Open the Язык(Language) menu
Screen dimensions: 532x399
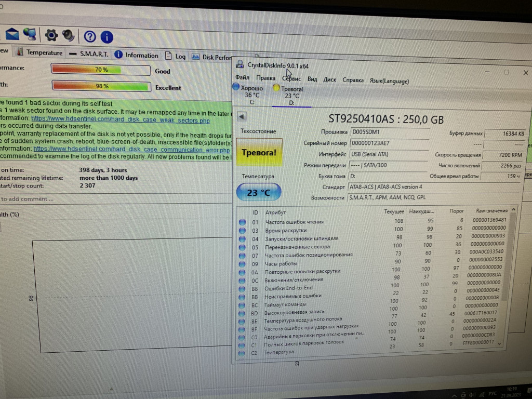[389, 81]
